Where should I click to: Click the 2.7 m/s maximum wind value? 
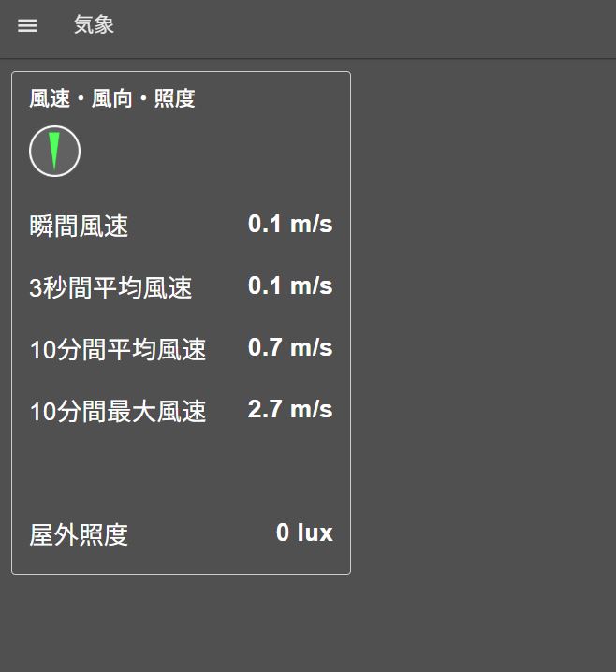[290, 409]
